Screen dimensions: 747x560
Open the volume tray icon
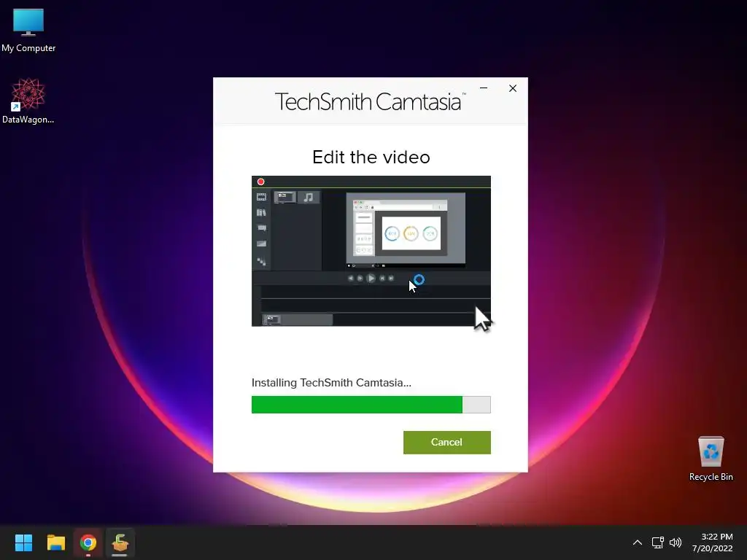pos(676,542)
